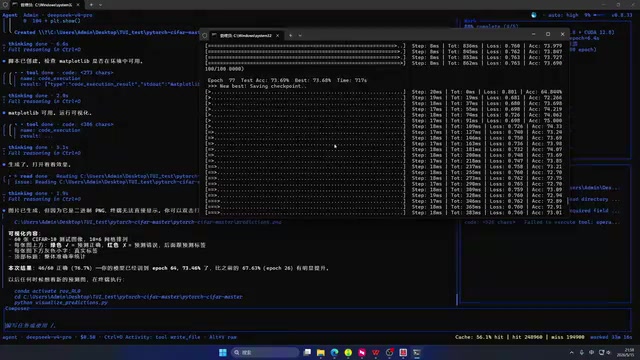Maximize the front terminal window
Image resolution: width=640 pixels, height=360 pixels.
548,34
